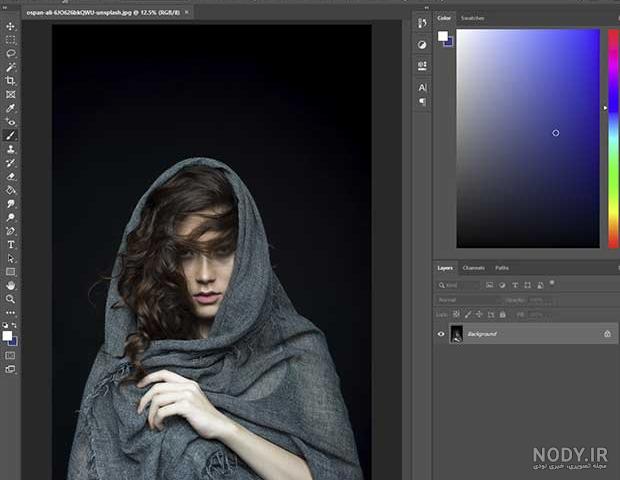Screen dimensions: 620x480
Task: Select the Eraser tool
Action: coord(11,176)
